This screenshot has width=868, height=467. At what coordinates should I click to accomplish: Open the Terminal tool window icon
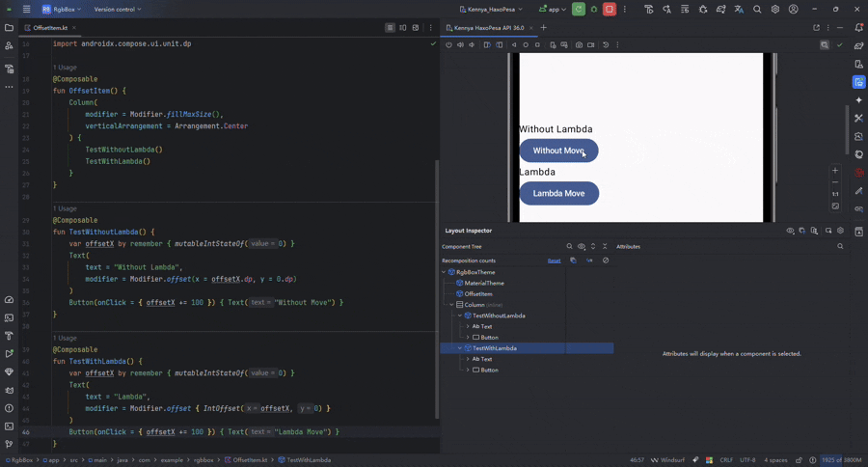(x=9, y=426)
